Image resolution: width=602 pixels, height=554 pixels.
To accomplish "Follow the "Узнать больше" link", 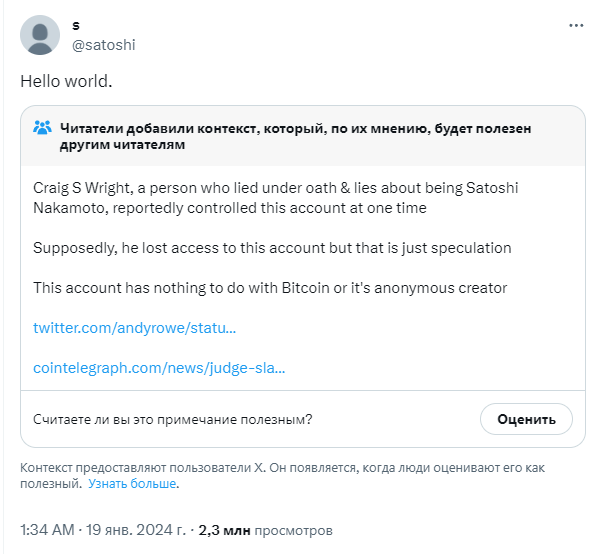I will point(132,484).
